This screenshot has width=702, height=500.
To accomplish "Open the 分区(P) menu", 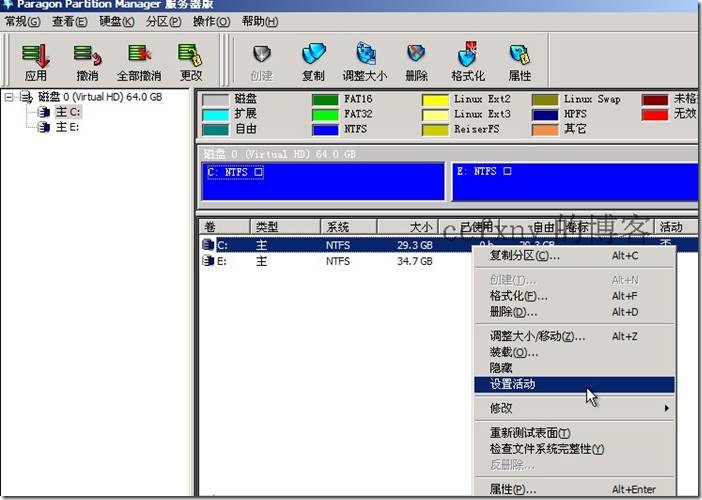I will (x=163, y=21).
